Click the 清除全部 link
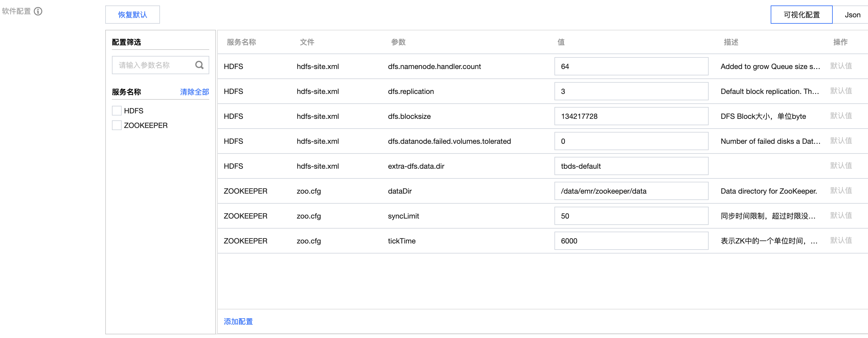Viewport: 868px width, 338px height. [x=194, y=92]
